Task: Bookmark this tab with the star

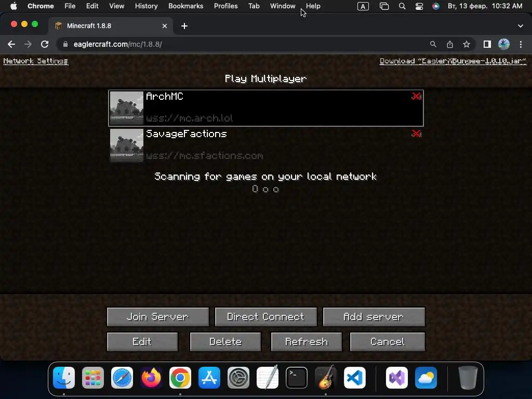Action: click(467, 44)
